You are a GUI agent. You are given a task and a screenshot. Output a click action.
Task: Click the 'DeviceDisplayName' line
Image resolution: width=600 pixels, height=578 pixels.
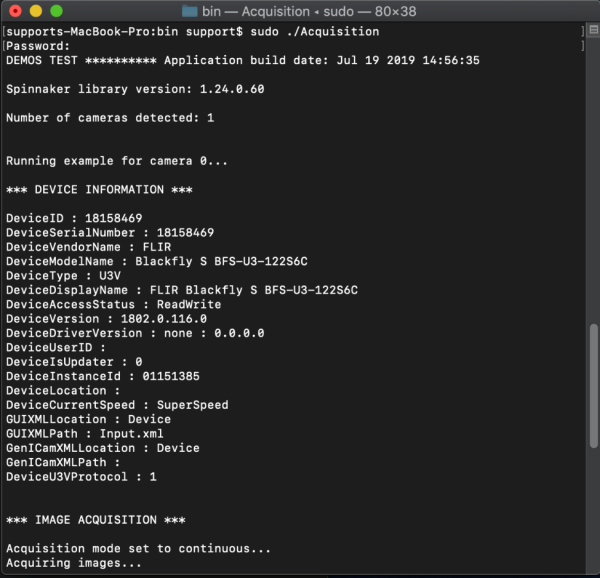click(182, 290)
